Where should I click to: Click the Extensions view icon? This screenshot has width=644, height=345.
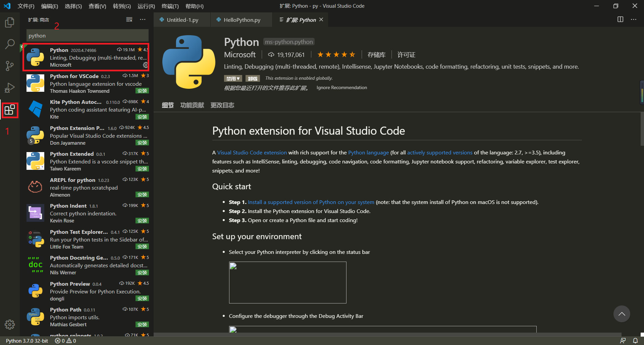[10, 110]
